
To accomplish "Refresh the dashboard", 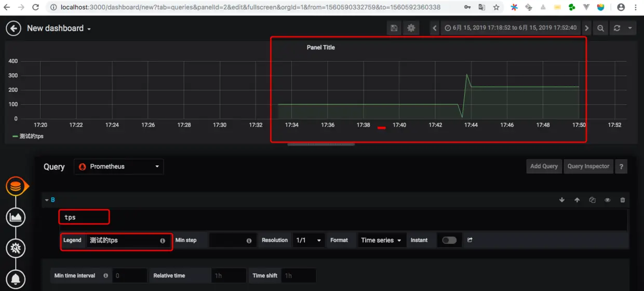I will [x=616, y=28].
